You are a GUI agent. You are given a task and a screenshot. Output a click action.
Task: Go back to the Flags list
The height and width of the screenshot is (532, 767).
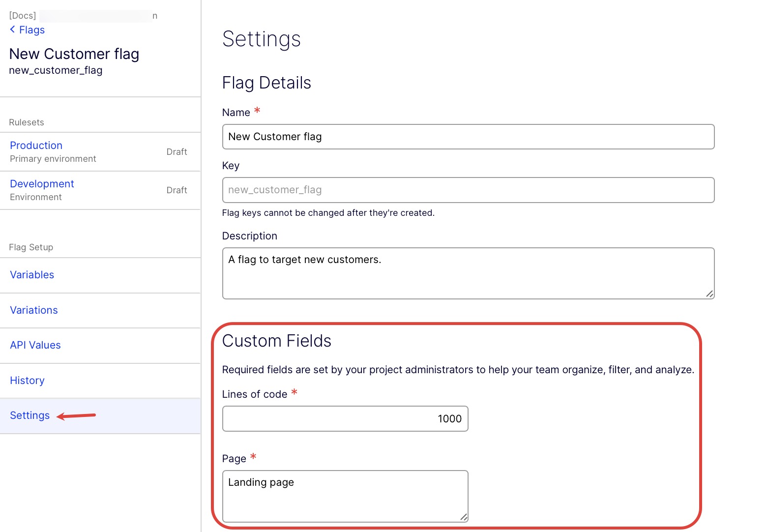pos(32,30)
